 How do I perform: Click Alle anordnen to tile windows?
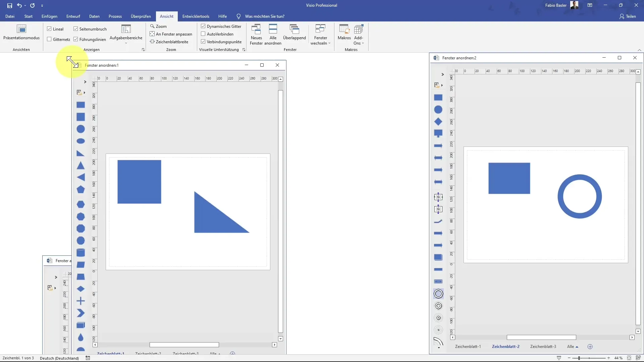coord(273,35)
